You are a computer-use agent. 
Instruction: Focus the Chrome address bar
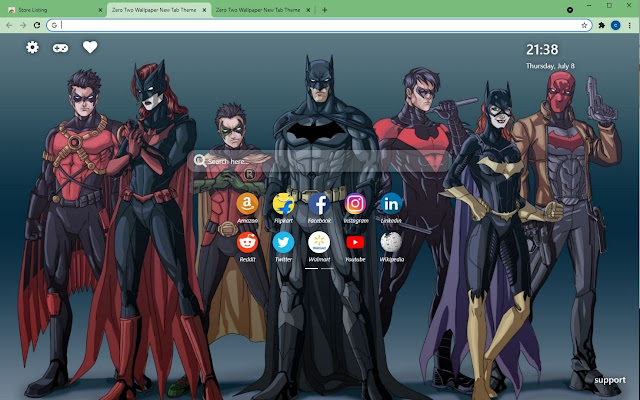(319, 25)
